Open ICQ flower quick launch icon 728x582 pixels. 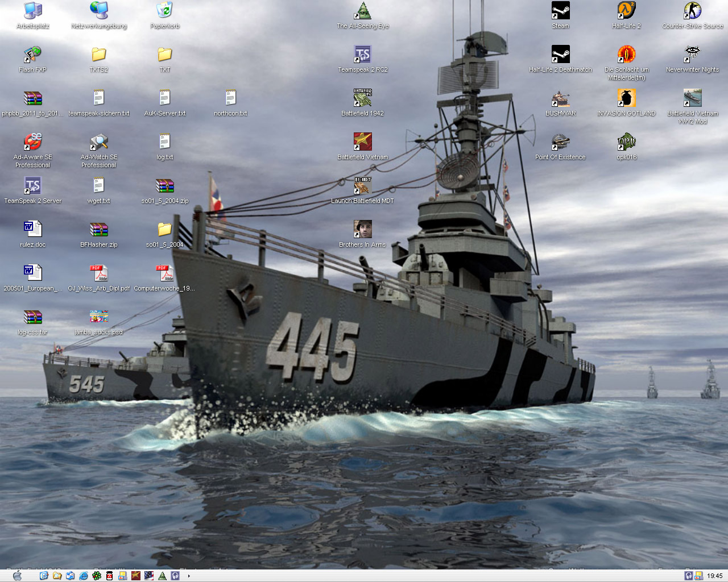click(97, 576)
